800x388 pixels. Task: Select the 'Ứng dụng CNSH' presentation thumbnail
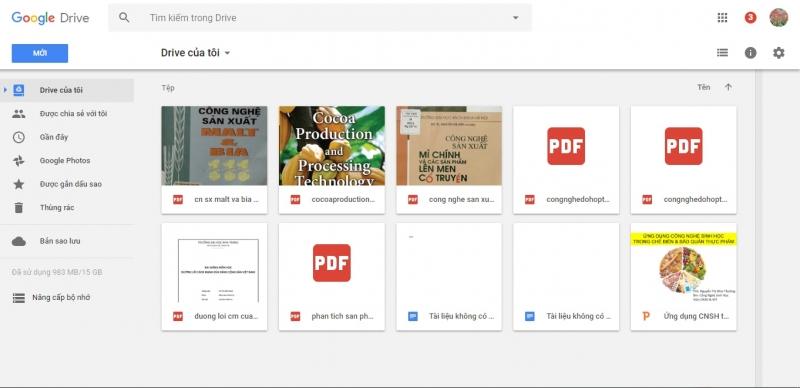(x=684, y=262)
